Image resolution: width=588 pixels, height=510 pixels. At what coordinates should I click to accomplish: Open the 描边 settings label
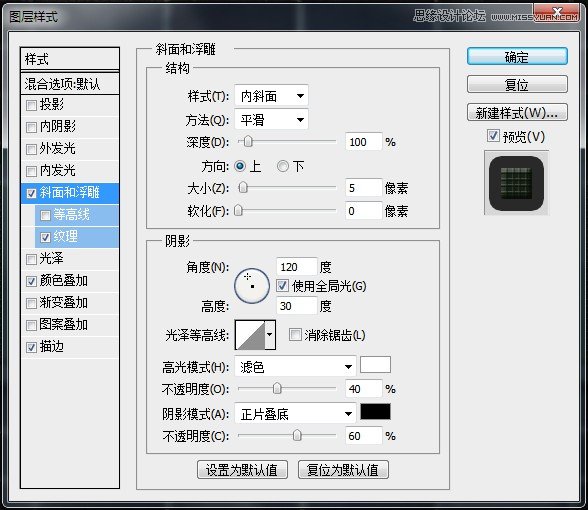click(x=52, y=346)
